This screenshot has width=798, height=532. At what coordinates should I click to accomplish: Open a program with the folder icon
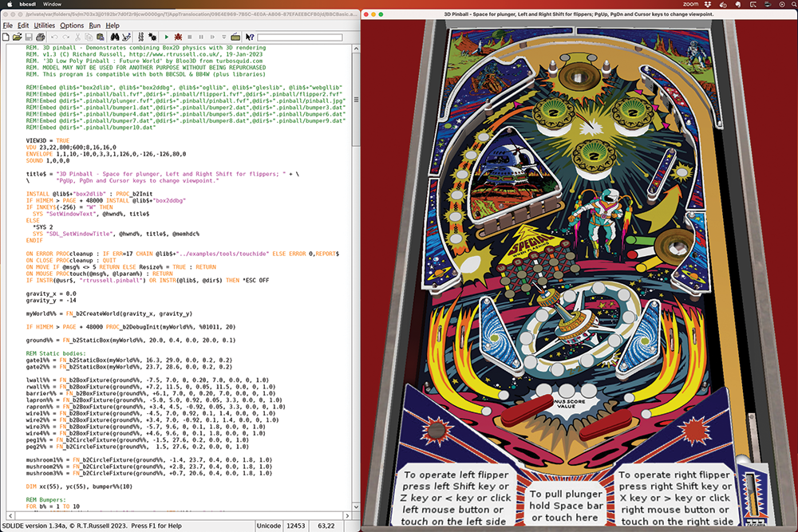pyautogui.click(x=18, y=37)
